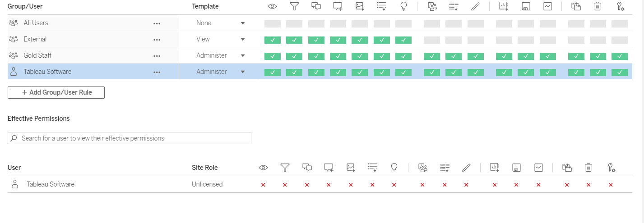Open the three-dots menu for External group

point(157,40)
